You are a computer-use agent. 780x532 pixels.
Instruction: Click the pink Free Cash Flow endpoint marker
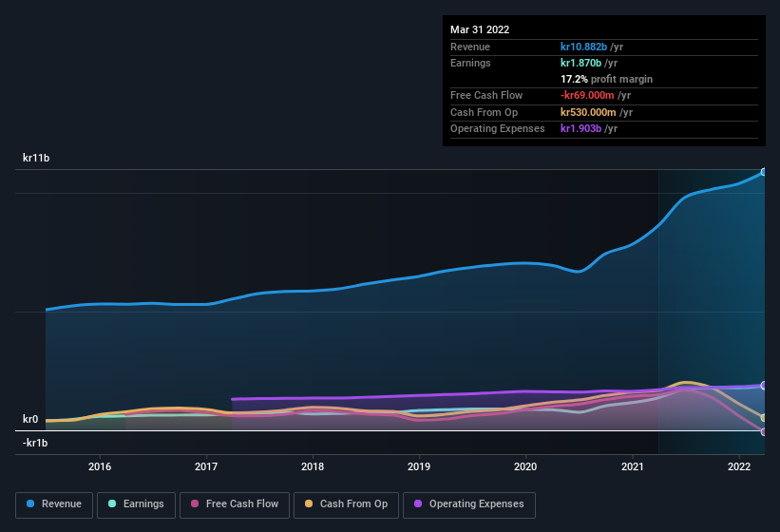point(764,431)
